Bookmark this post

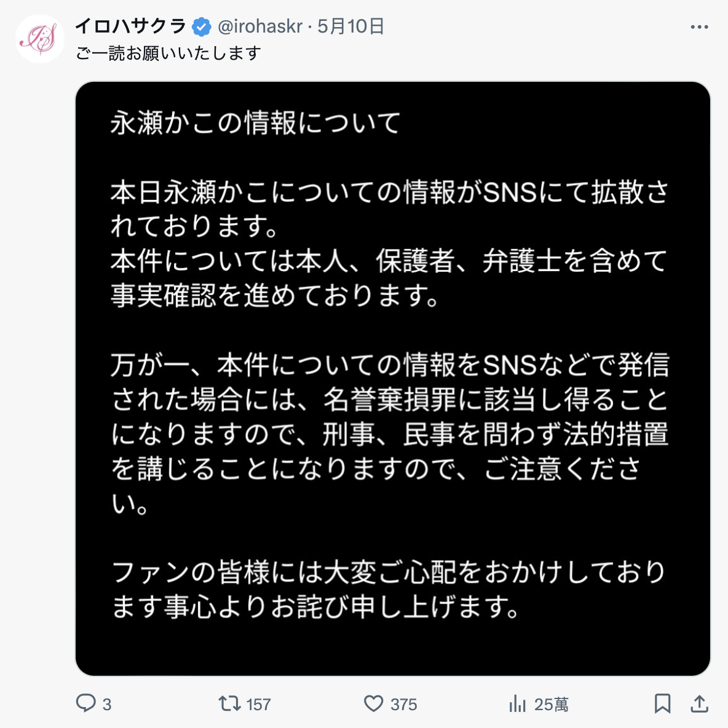pyautogui.click(x=662, y=703)
